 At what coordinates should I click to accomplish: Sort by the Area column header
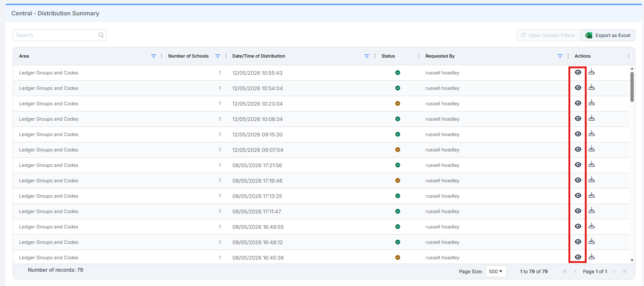tap(24, 56)
